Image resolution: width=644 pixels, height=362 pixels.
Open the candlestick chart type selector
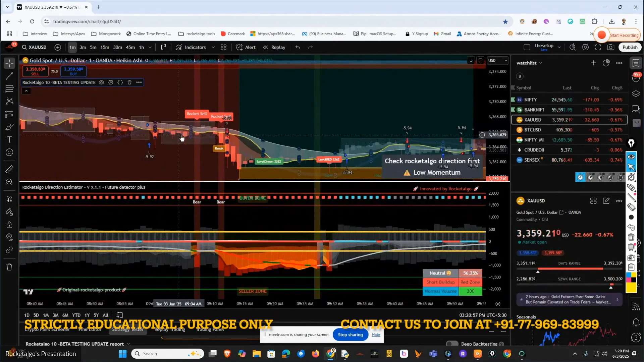pos(163,47)
